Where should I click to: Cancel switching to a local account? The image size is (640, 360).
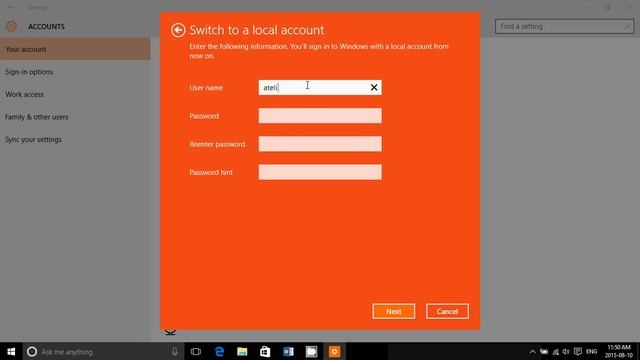coord(447,311)
